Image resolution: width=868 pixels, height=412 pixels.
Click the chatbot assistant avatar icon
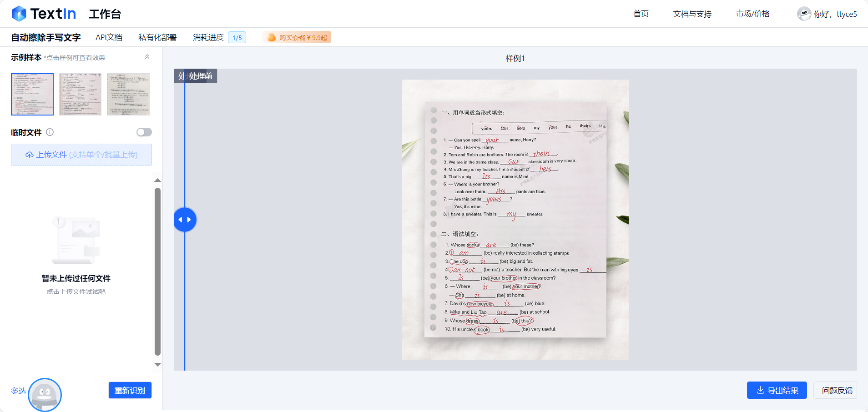(45, 394)
